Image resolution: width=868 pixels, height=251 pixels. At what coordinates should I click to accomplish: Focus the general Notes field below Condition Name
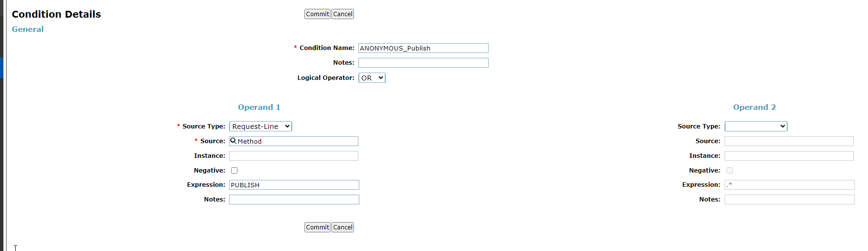[423, 63]
